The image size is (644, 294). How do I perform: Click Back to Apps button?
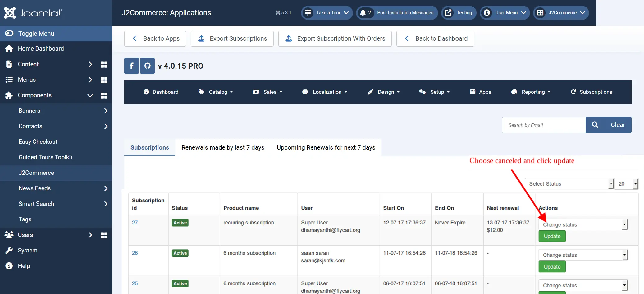pos(155,38)
